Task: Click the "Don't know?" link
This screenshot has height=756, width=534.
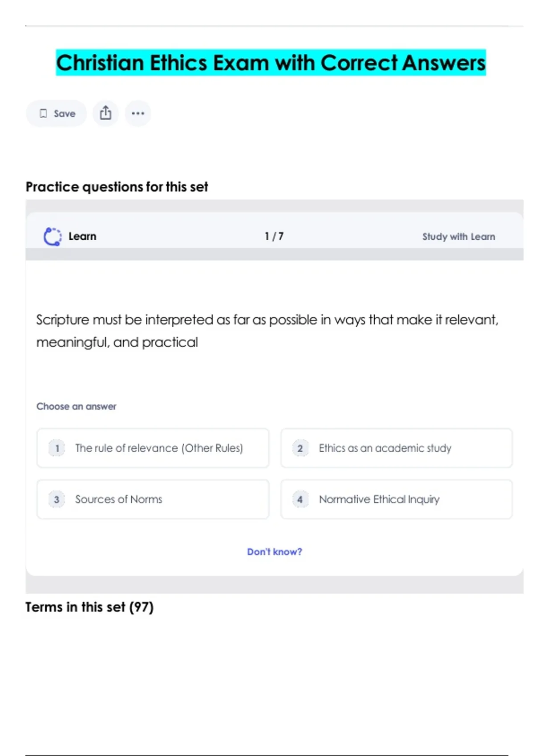Action: [275, 552]
